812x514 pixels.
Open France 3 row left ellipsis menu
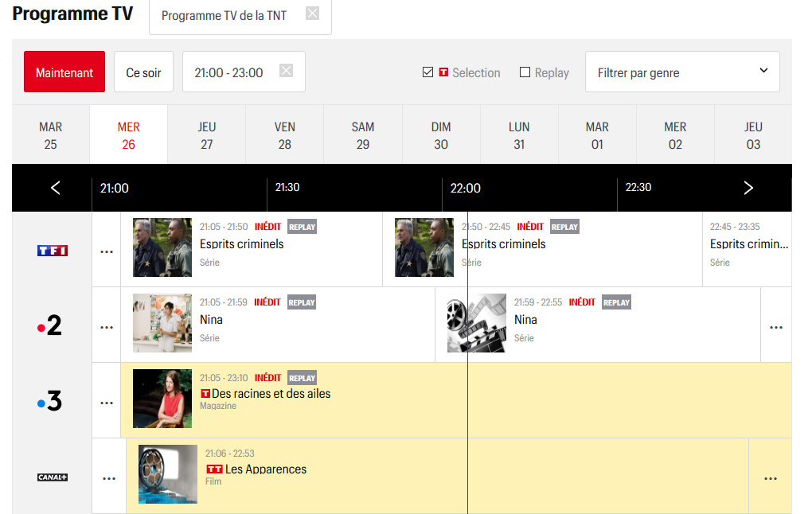pos(107,403)
